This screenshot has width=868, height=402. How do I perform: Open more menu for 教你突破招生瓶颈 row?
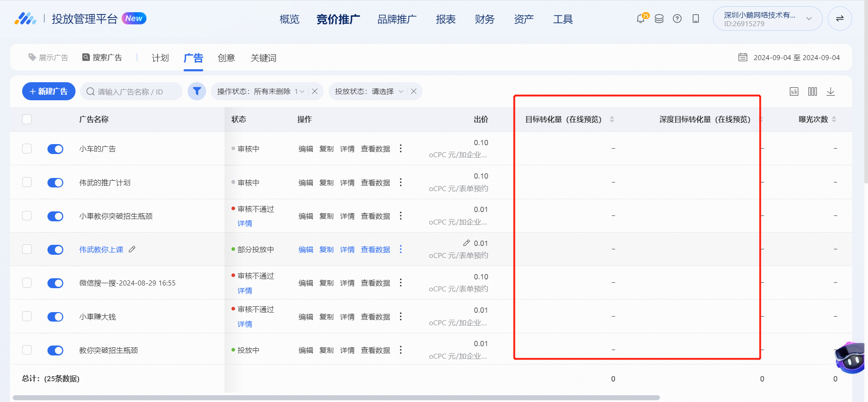(401, 350)
